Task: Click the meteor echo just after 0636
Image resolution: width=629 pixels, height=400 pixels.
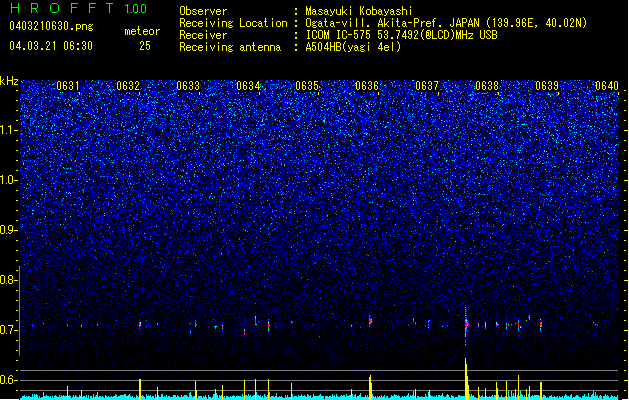Action: point(370,321)
